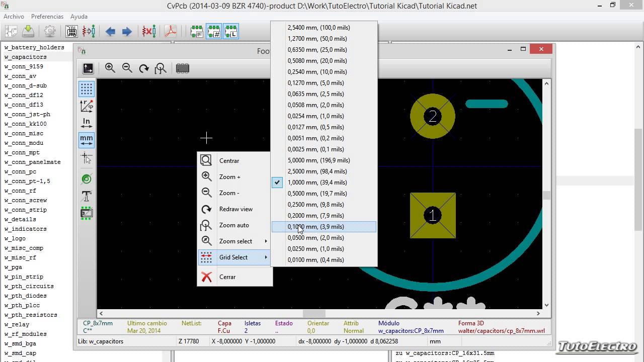
Task: Select 1,2700 mm (50,0 mils) grid
Action: tap(324, 39)
